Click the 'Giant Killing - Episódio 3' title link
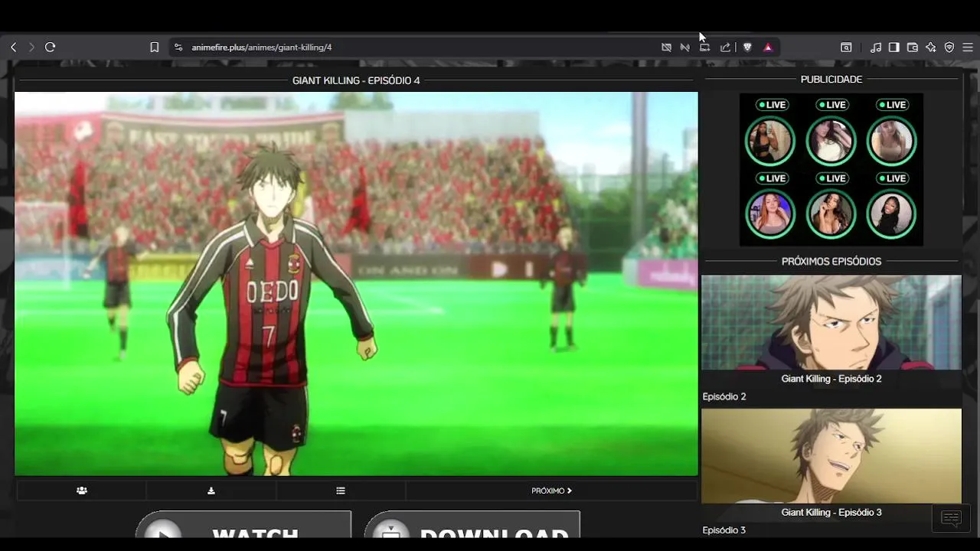The image size is (980, 551). (x=831, y=513)
